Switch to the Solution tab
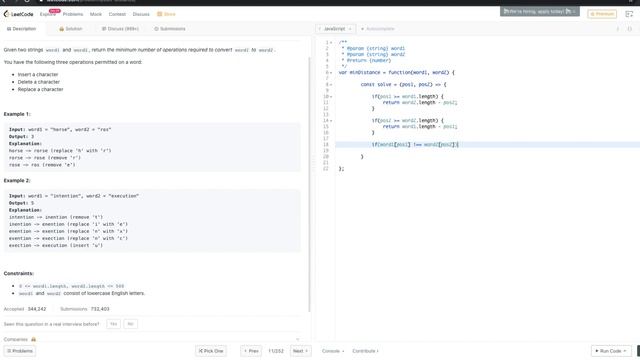 pyautogui.click(x=71, y=29)
